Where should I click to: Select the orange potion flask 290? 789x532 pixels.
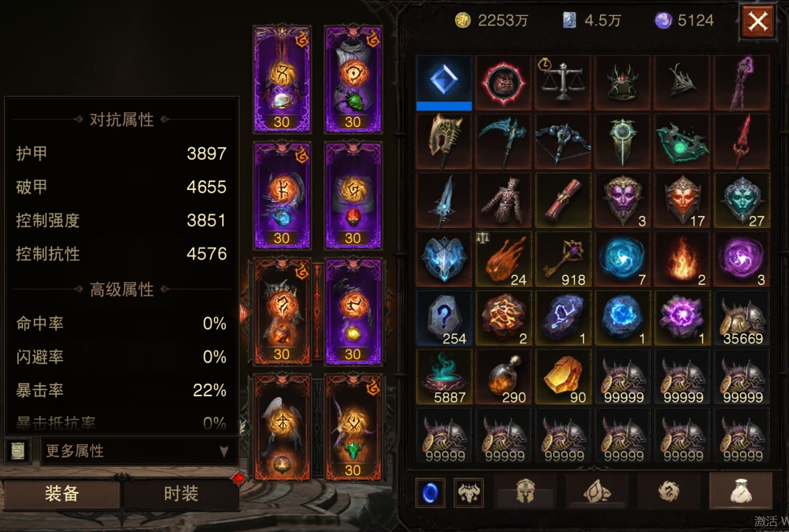click(x=504, y=377)
